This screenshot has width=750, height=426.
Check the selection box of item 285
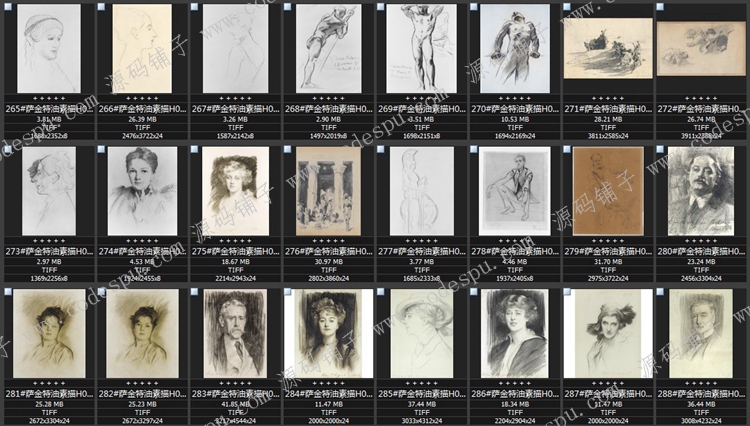(x=381, y=292)
